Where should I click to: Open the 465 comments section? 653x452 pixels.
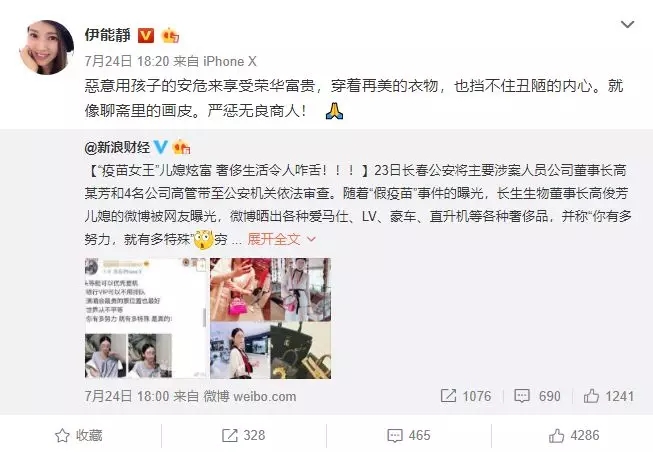(x=408, y=436)
